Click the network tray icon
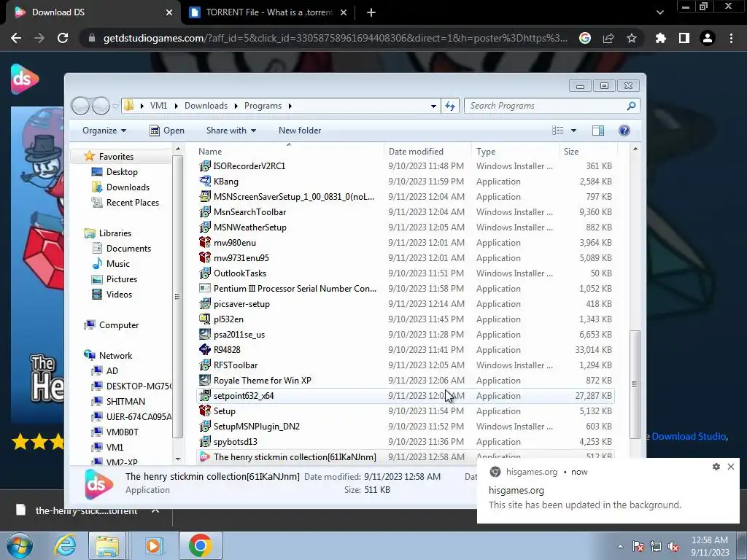 [x=656, y=547]
